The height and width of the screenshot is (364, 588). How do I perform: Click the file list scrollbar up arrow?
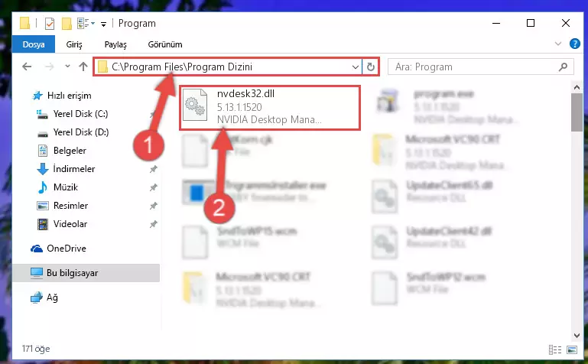tap(577, 88)
